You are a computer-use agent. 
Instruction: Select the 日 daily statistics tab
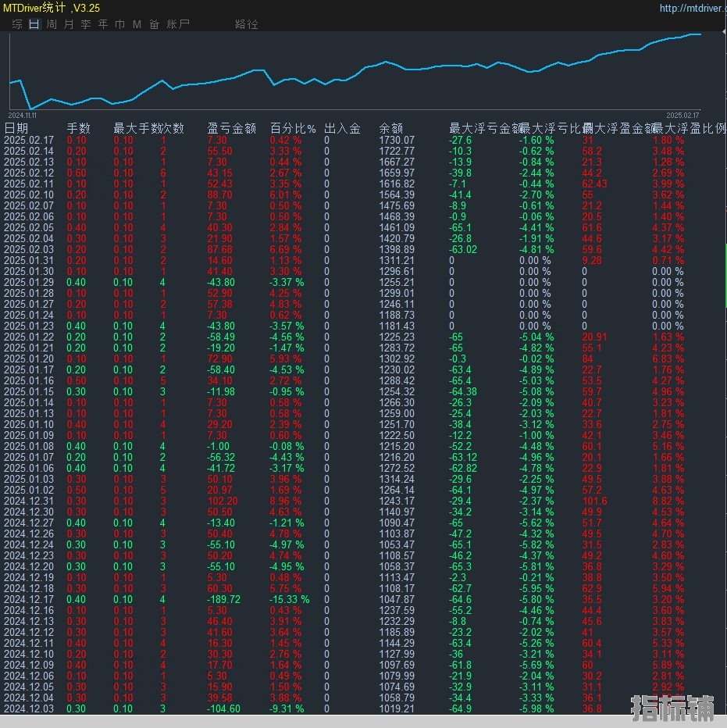tap(34, 24)
